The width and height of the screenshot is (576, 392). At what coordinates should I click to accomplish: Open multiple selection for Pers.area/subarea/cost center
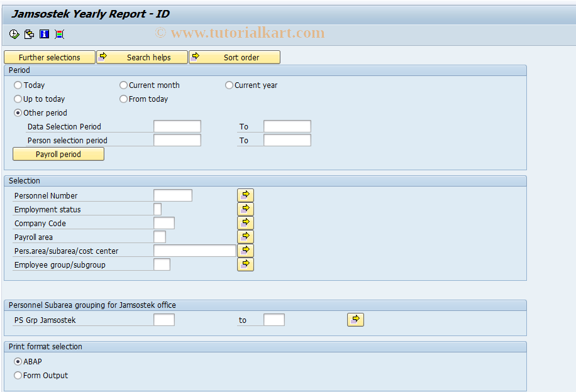tap(245, 251)
